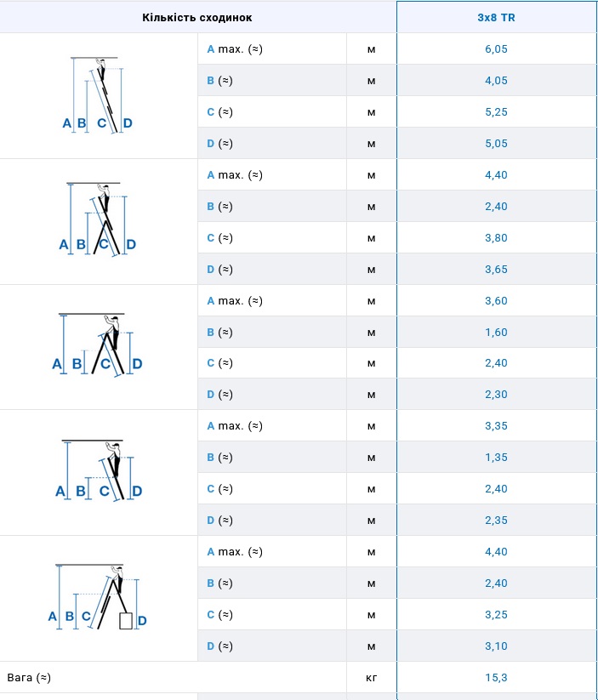The height and width of the screenshot is (700, 598).
Task: Click the ladder diagram beside the 1,60 value
Action: (x=98, y=345)
